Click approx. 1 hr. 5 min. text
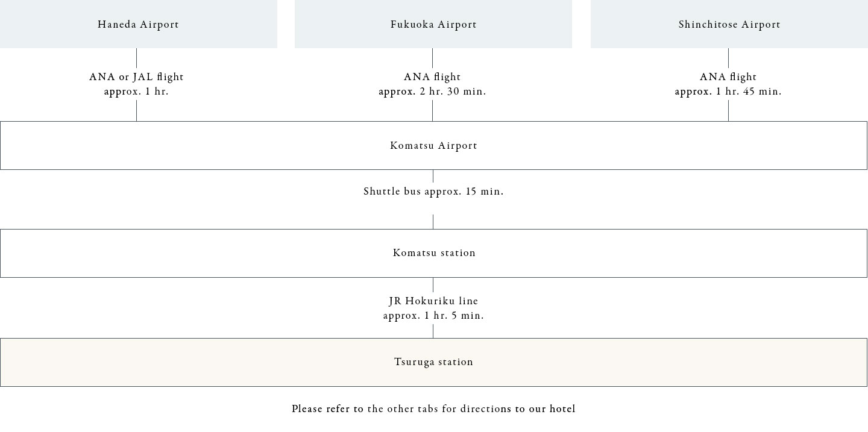The height and width of the screenshot is (432, 868). click(x=433, y=316)
